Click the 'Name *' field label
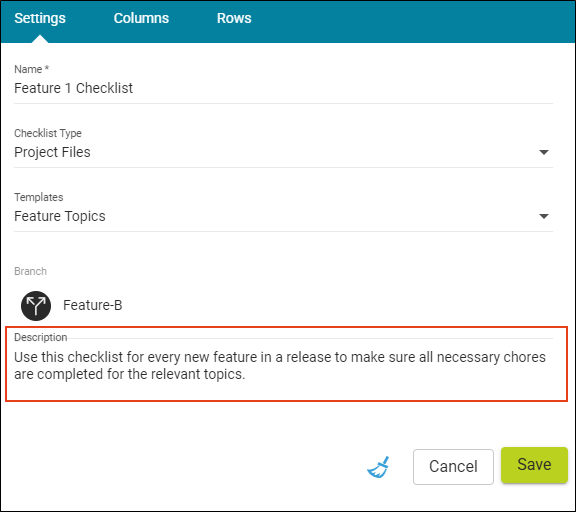Screen dimensions: 576x512 [32, 69]
